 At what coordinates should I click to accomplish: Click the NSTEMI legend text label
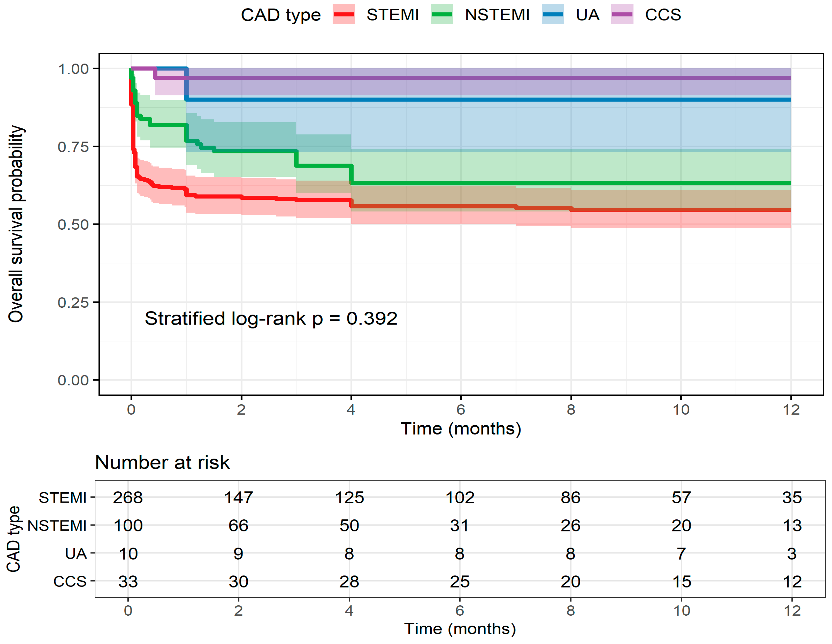(x=497, y=15)
